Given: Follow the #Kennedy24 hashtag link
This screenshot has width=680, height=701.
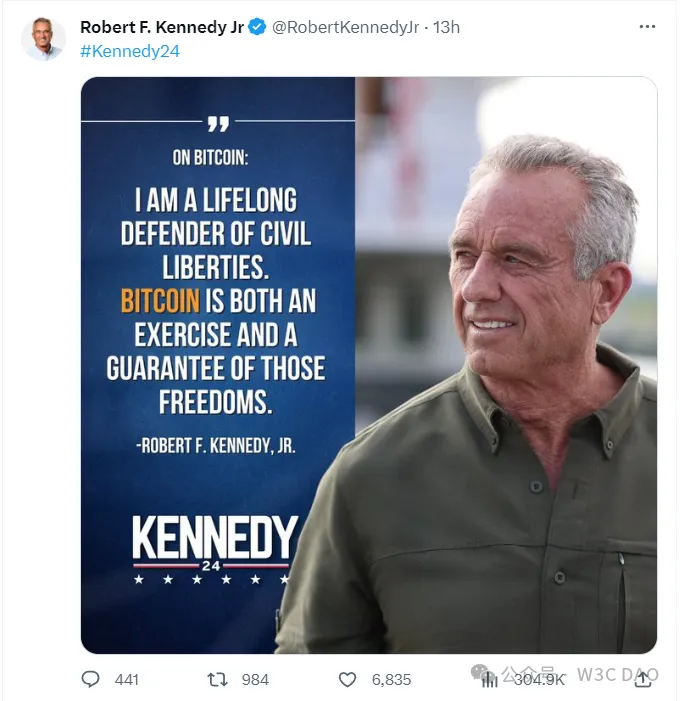Looking at the screenshot, I should click(130, 51).
